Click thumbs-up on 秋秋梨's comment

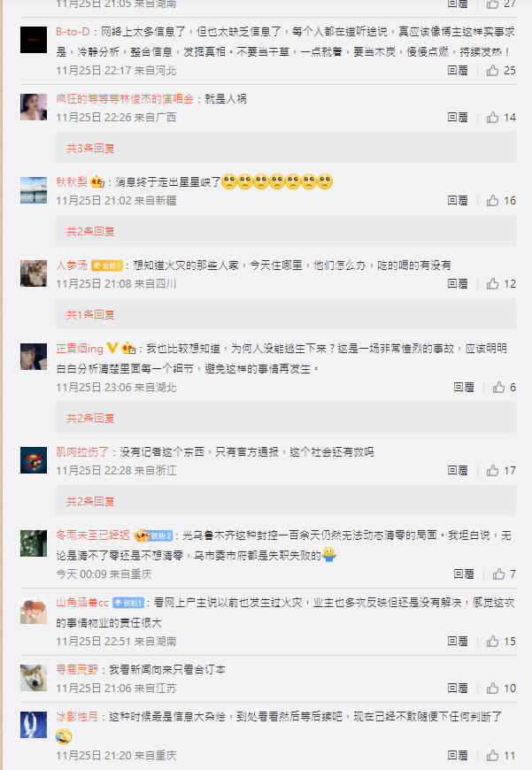[492, 200]
